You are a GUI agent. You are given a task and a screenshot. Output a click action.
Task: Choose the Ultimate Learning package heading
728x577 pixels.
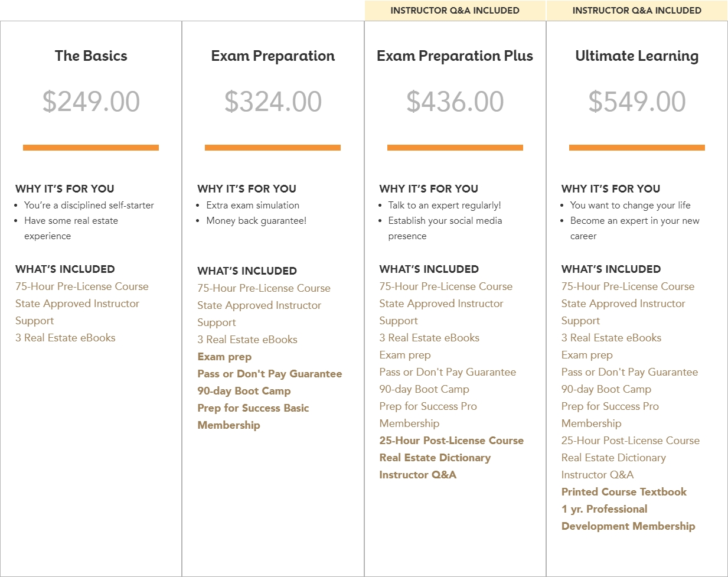[x=636, y=56]
